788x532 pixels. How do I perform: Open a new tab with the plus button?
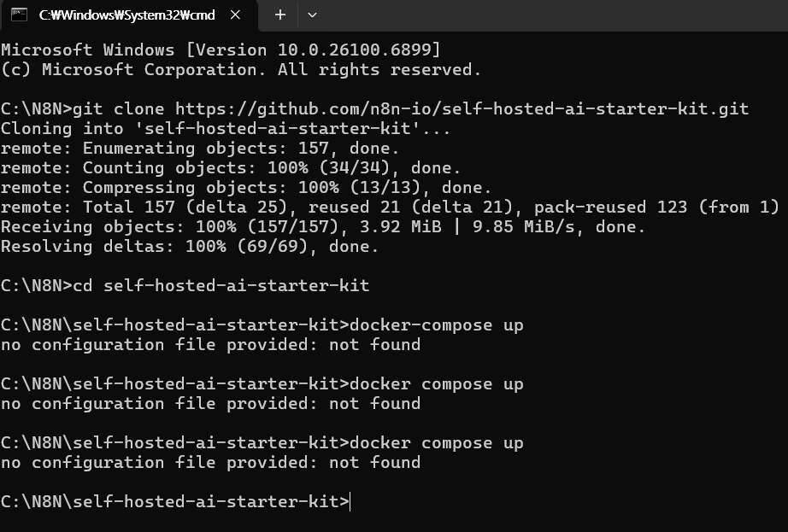coord(279,15)
